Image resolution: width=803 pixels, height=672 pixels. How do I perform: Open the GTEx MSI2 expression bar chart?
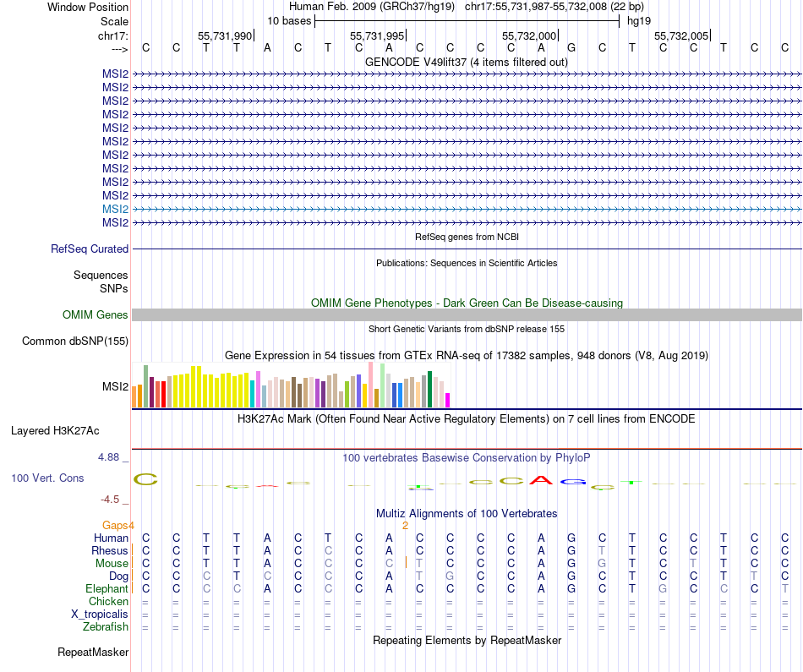tap(291, 385)
